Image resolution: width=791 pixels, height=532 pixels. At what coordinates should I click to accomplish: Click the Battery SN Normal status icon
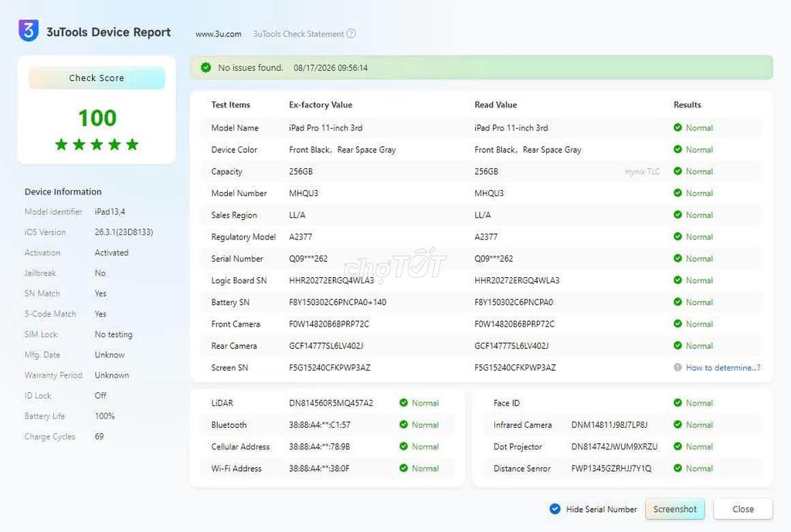677,302
